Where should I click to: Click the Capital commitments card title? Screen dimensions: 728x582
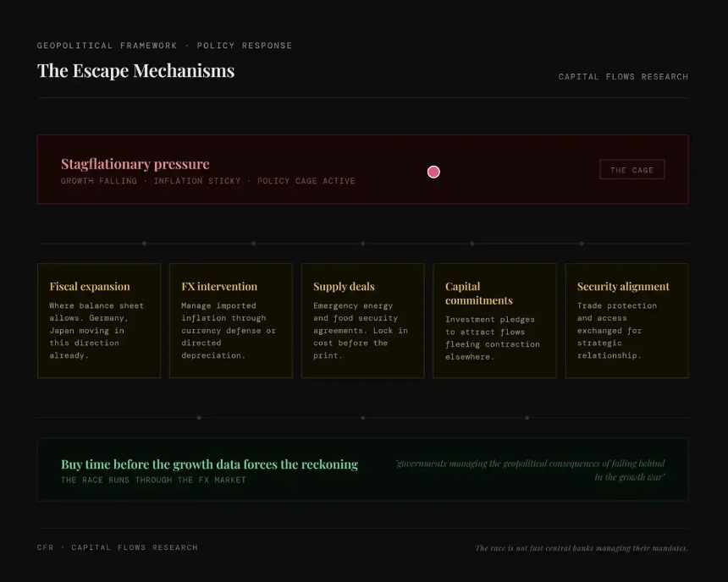point(479,294)
